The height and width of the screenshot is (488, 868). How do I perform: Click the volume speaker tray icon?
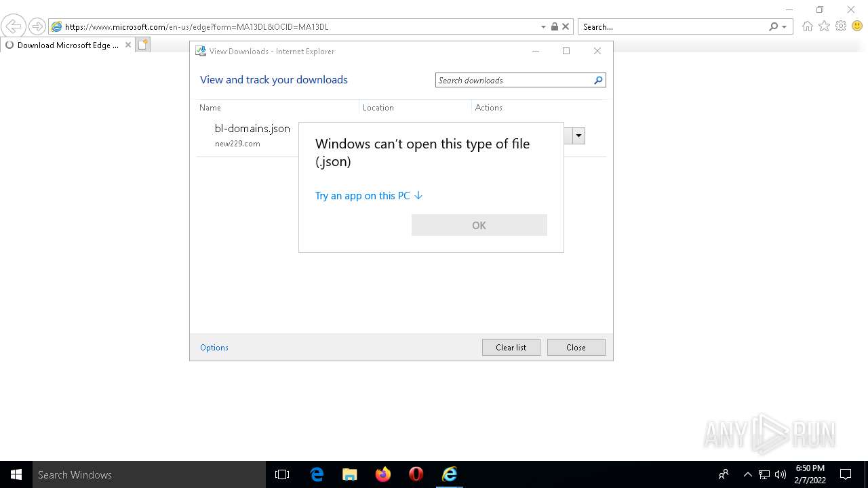point(781,474)
